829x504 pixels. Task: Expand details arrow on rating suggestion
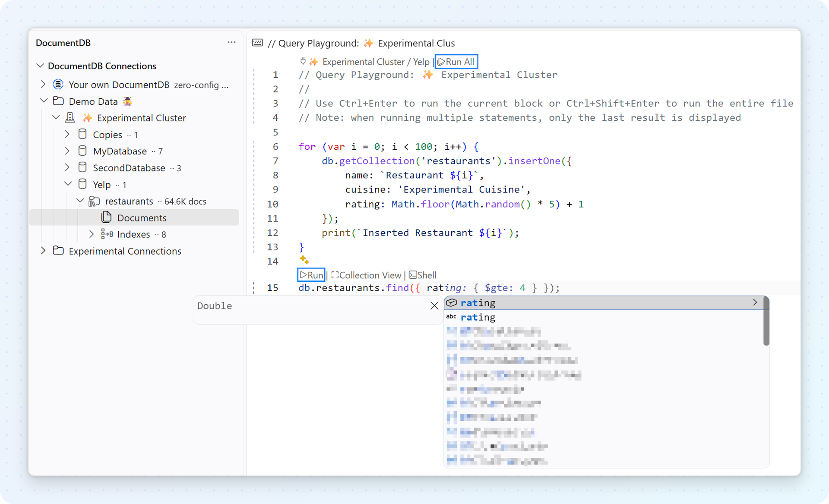point(755,302)
